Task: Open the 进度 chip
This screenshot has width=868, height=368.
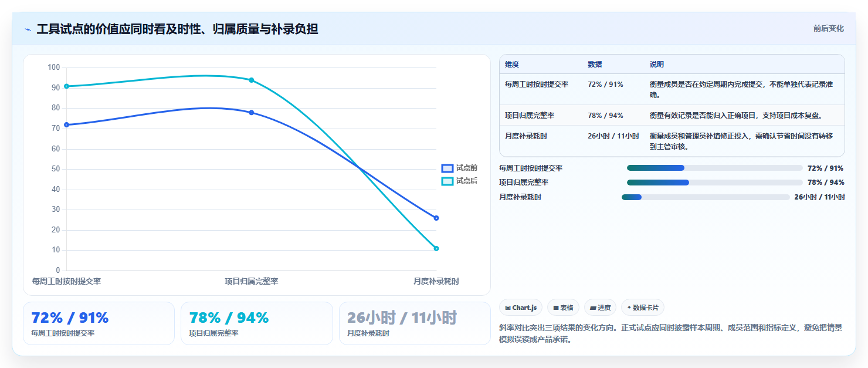Action: pyautogui.click(x=600, y=308)
